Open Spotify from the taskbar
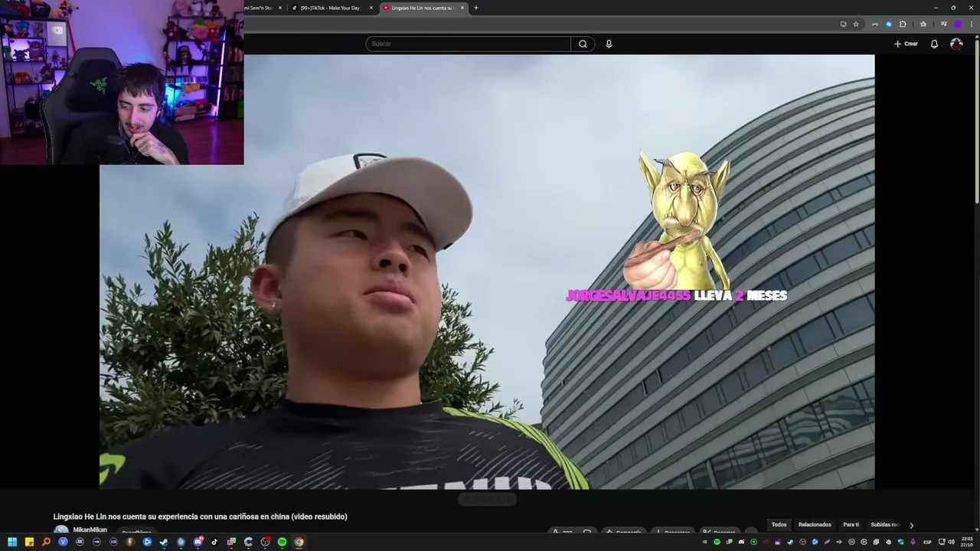The image size is (980, 551). point(282,542)
